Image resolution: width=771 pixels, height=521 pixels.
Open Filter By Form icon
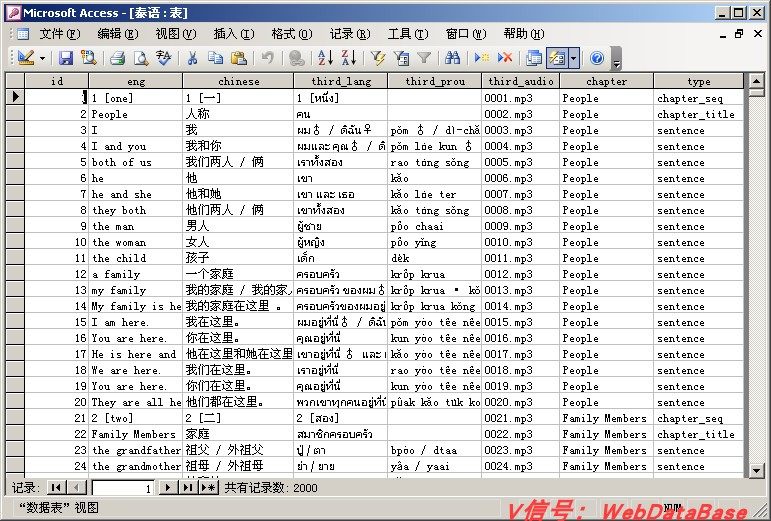tap(401, 58)
